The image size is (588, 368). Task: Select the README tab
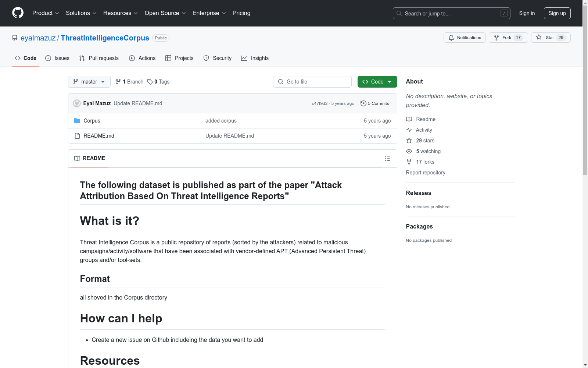tap(90, 158)
